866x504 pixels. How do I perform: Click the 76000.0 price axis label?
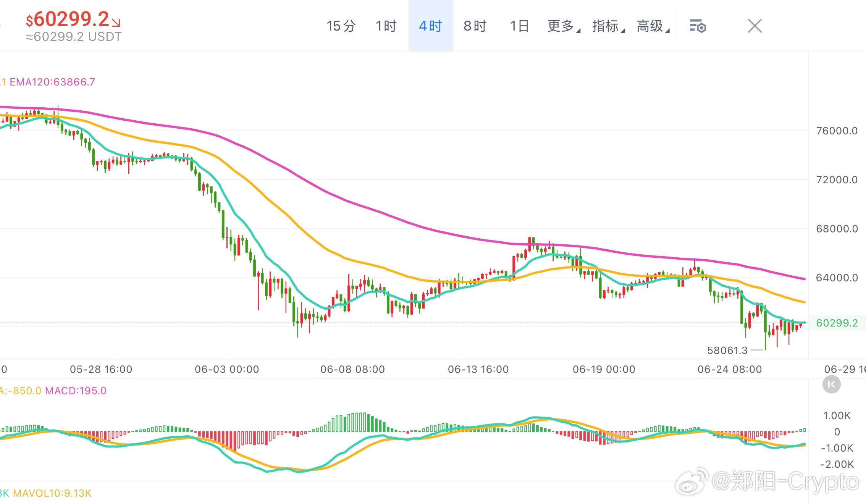pyautogui.click(x=837, y=131)
